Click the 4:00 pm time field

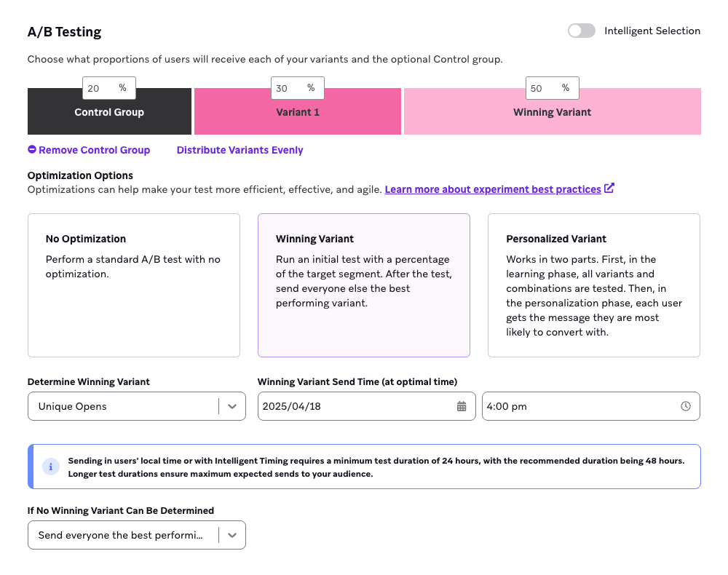pos(579,406)
